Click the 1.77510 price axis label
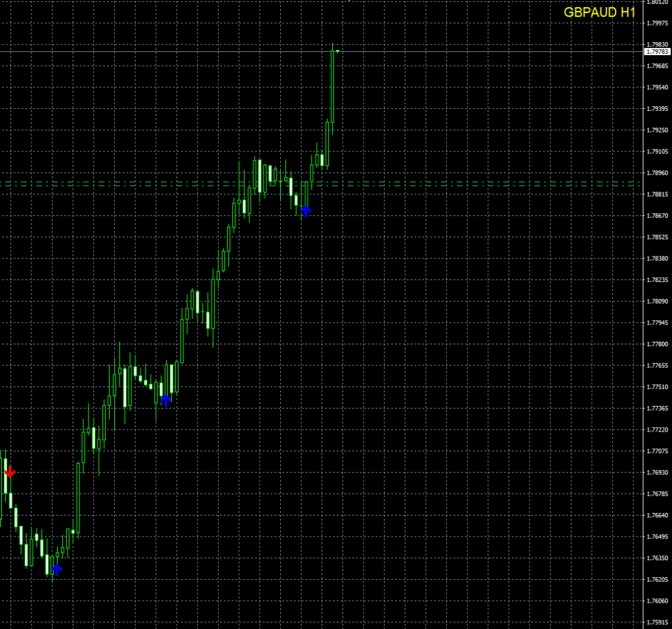The width and height of the screenshot is (672, 629). pyautogui.click(x=657, y=387)
